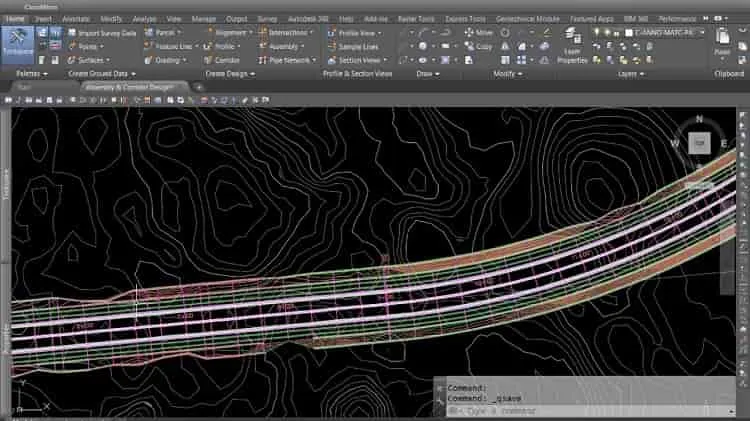
Task: Click the Pipe Network button
Action: click(287, 60)
